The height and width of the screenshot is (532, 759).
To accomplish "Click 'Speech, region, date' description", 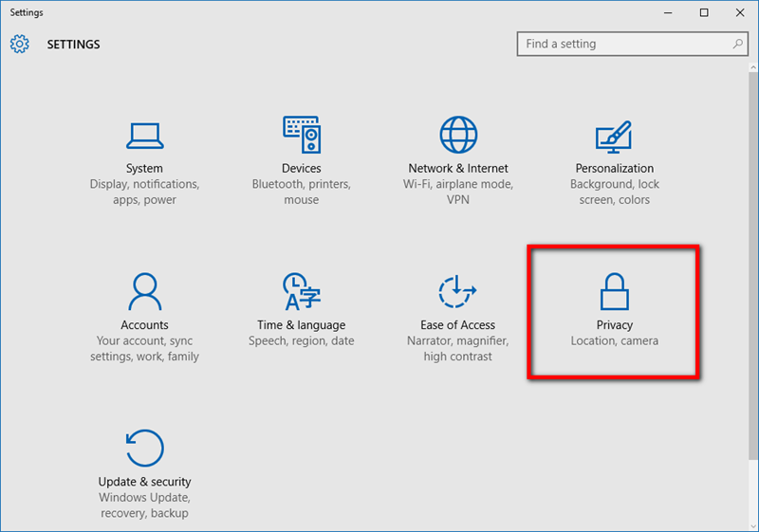I will [301, 341].
